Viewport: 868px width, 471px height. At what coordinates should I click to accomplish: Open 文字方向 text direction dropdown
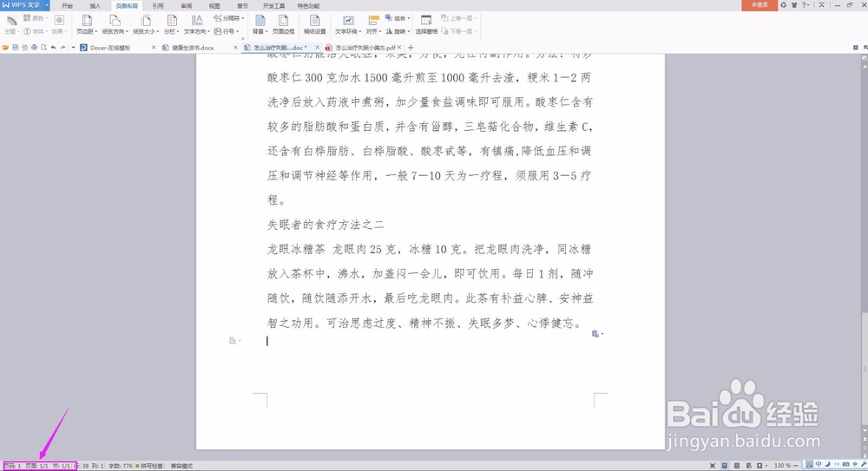[196, 25]
